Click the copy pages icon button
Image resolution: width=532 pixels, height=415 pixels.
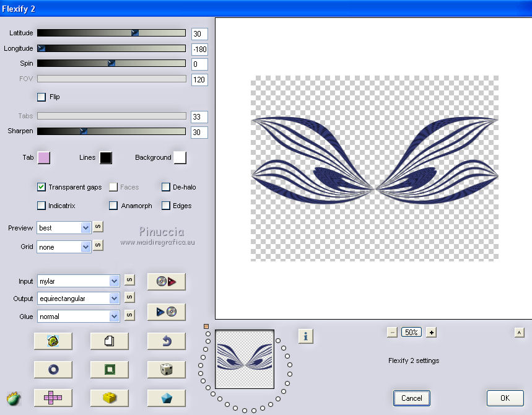point(109,341)
